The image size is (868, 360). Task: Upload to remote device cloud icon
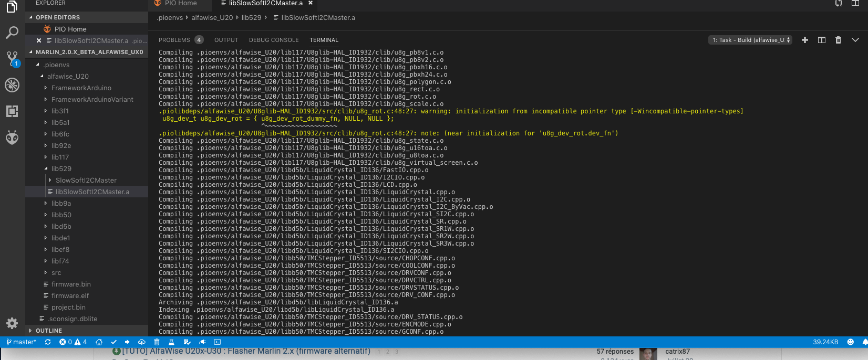point(142,342)
